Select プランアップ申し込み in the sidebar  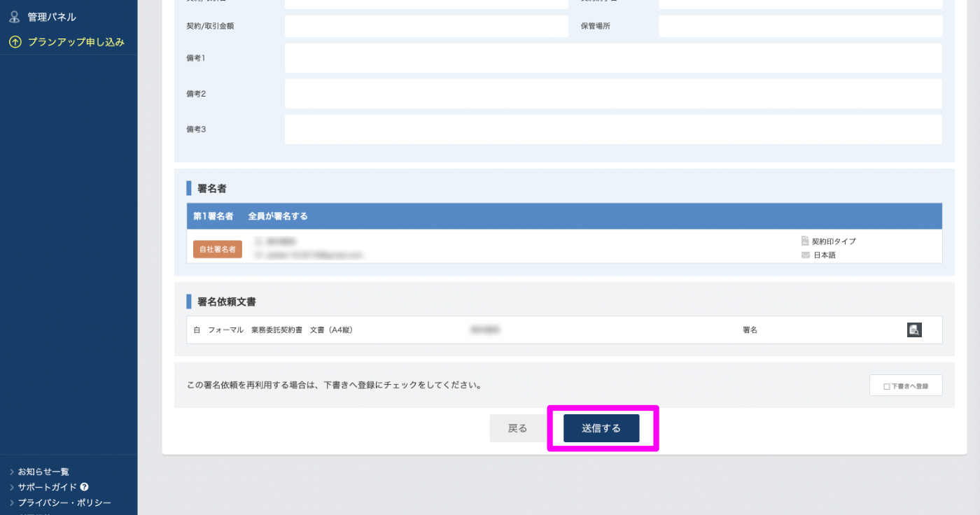click(76, 42)
